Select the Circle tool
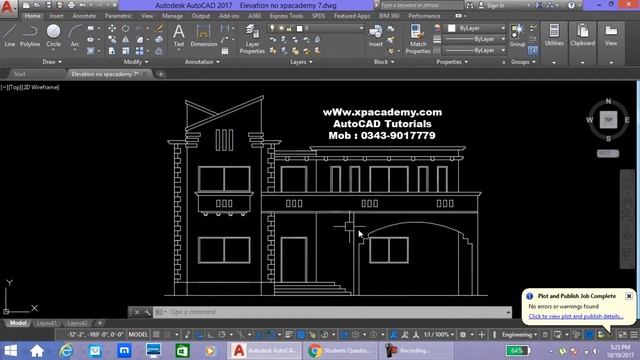 (53, 36)
